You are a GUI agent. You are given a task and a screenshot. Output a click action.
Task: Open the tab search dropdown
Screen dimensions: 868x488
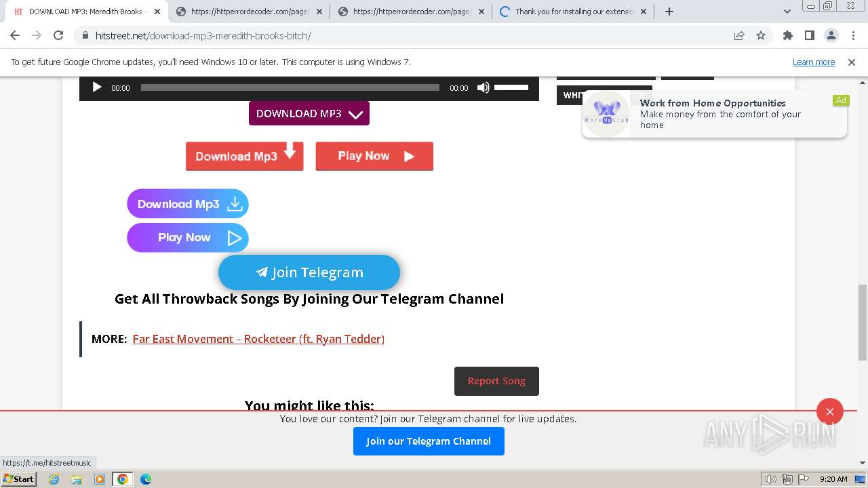pyautogui.click(x=787, y=12)
